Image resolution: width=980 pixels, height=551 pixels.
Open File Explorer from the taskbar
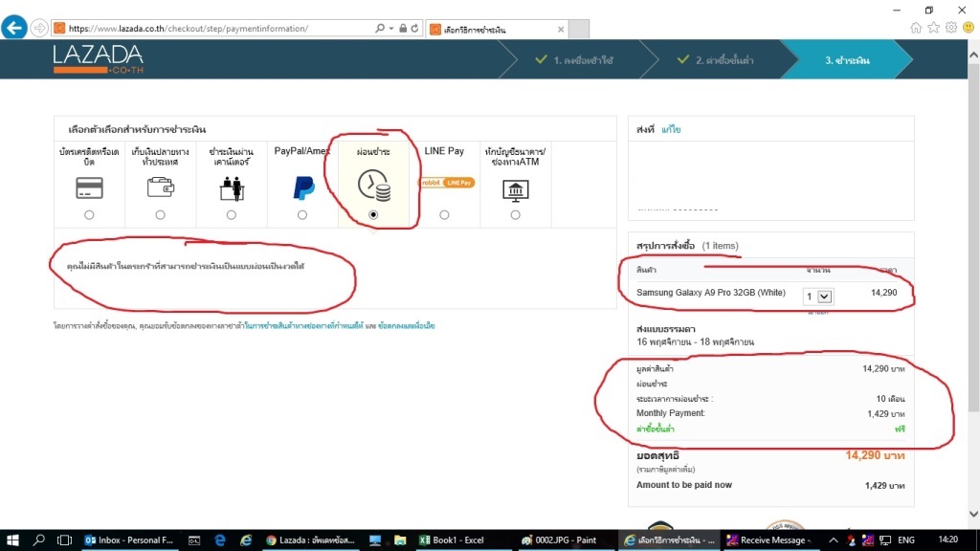click(400, 540)
